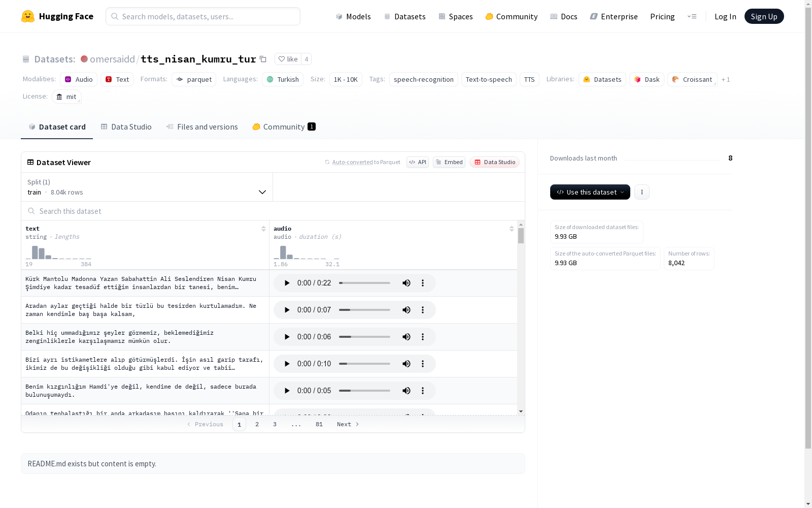Image resolution: width=812 pixels, height=508 pixels.
Task: Sort by the text column
Action: point(263,229)
